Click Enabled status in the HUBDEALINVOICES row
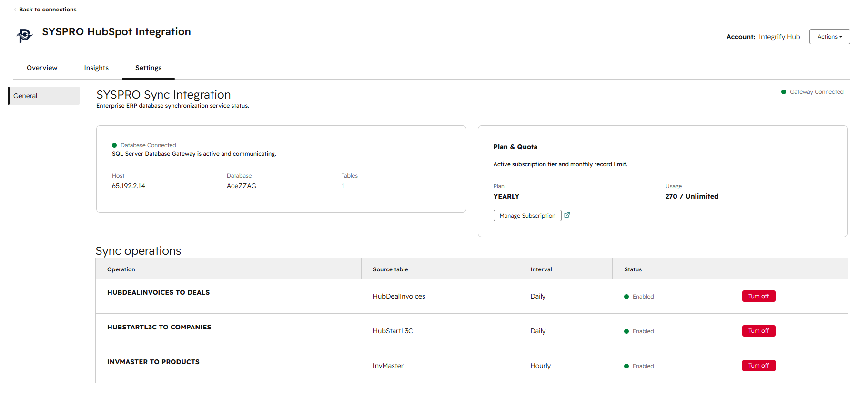 pyautogui.click(x=639, y=297)
